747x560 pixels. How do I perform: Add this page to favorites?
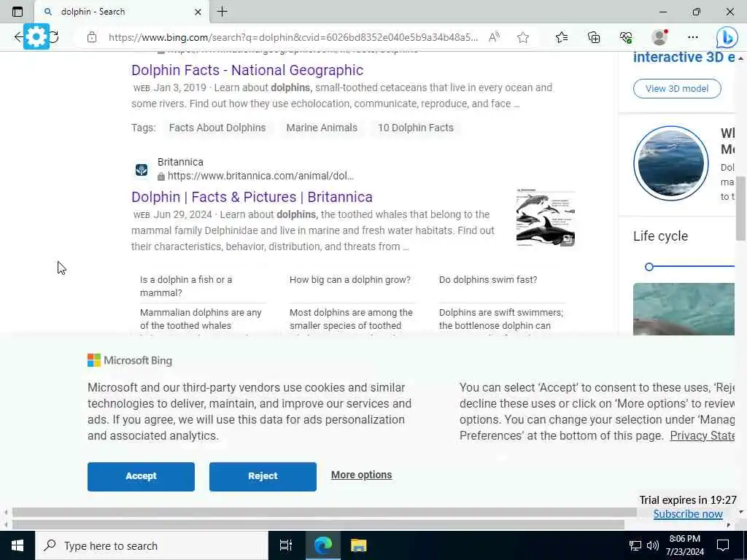pyautogui.click(x=523, y=37)
